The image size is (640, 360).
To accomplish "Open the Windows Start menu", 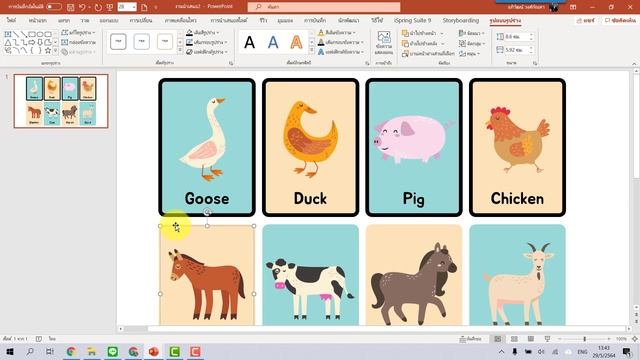I will click(10, 351).
